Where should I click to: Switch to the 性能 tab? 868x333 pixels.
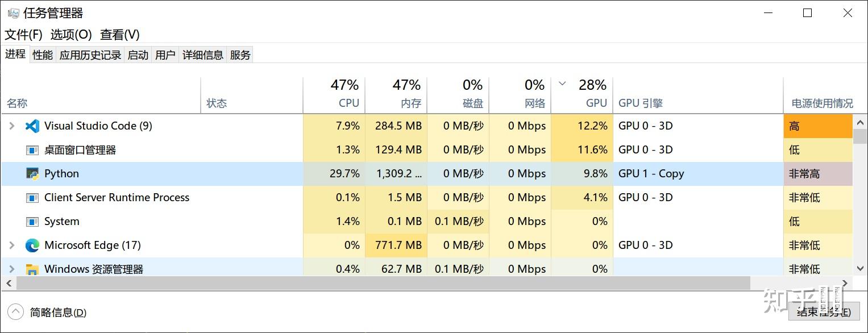pos(43,55)
